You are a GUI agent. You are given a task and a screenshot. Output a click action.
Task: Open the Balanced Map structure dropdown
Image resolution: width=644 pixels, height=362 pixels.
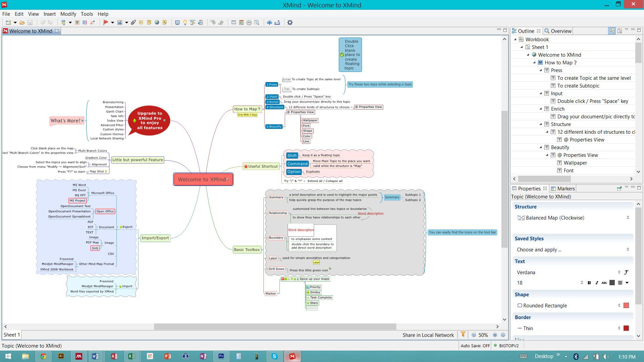[x=628, y=217]
